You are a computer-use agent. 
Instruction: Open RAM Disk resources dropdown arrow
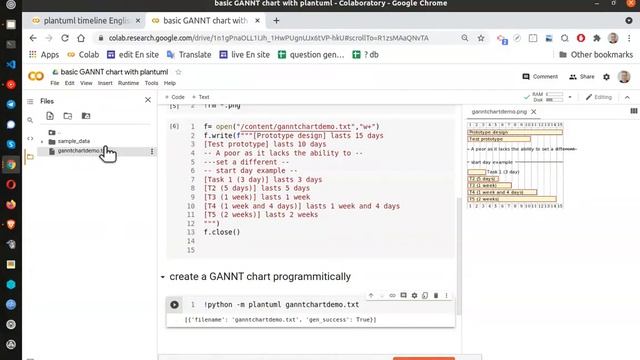(x=570, y=97)
